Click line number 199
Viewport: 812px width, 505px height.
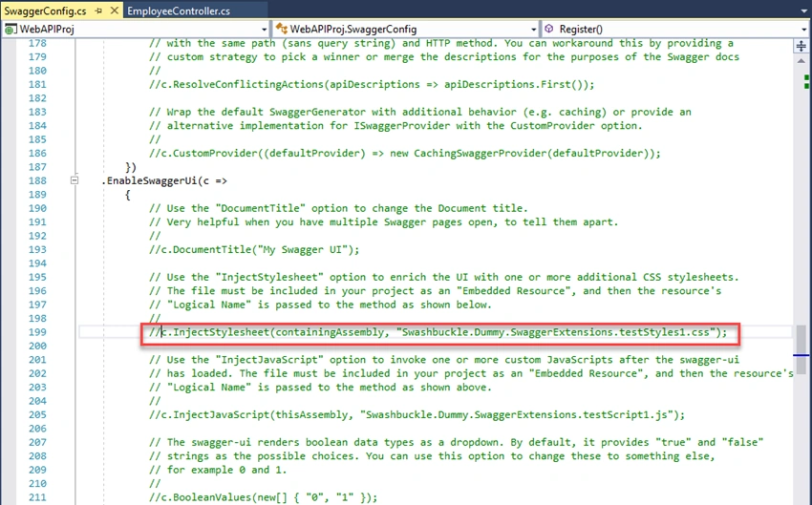37,332
